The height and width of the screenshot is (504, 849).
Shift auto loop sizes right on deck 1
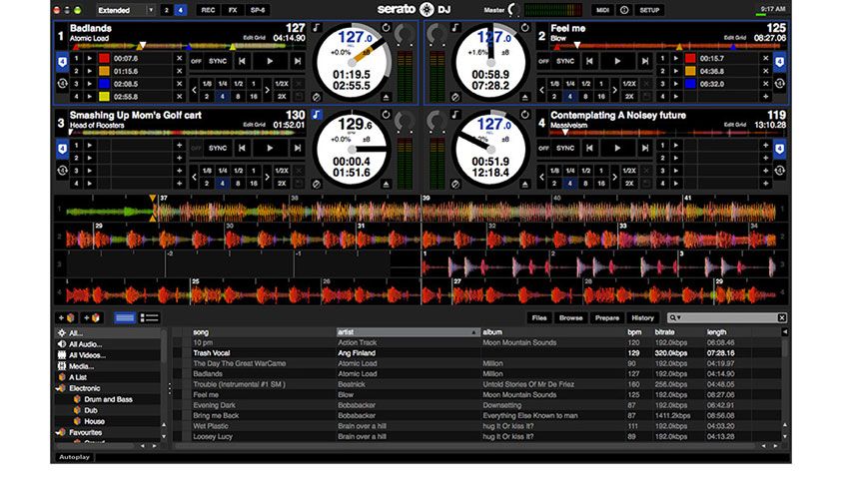coord(267,90)
